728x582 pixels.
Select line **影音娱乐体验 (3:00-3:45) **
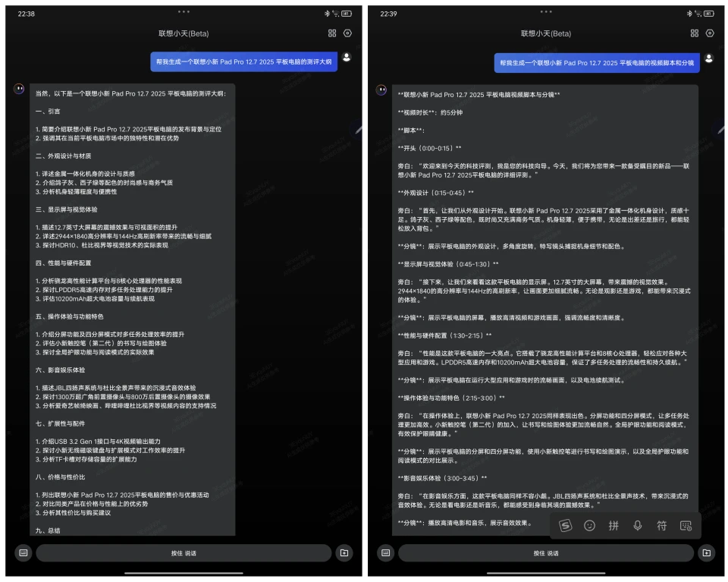442,478
